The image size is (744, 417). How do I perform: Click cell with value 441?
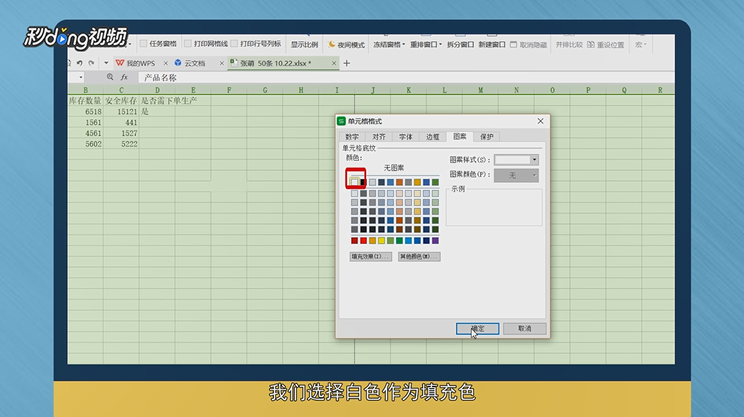[121, 122]
